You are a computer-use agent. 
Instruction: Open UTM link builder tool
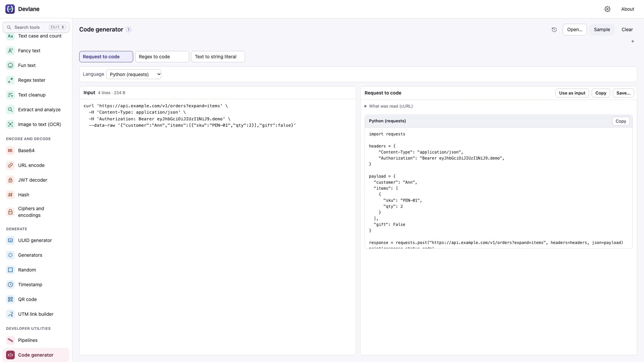[x=36, y=314]
